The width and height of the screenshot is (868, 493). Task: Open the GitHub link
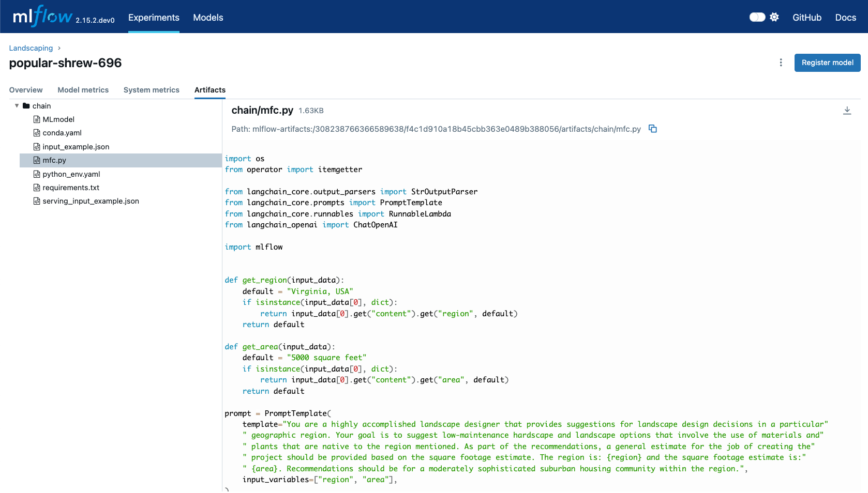[x=806, y=17]
